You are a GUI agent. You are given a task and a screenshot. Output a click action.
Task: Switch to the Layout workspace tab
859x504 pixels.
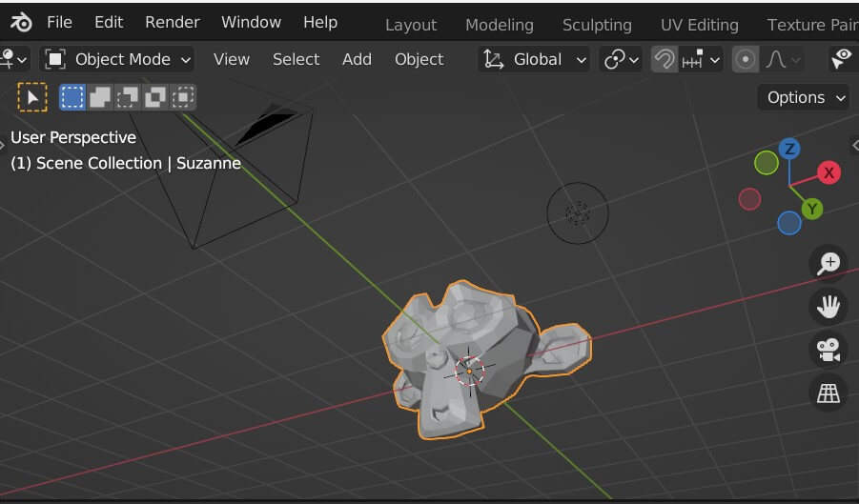coord(411,25)
